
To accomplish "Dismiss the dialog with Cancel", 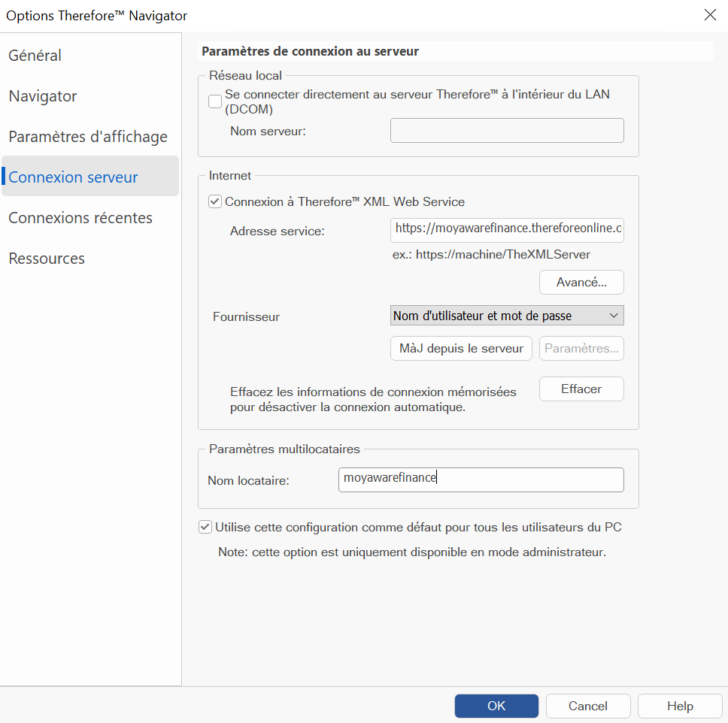I will (x=588, y=706).
